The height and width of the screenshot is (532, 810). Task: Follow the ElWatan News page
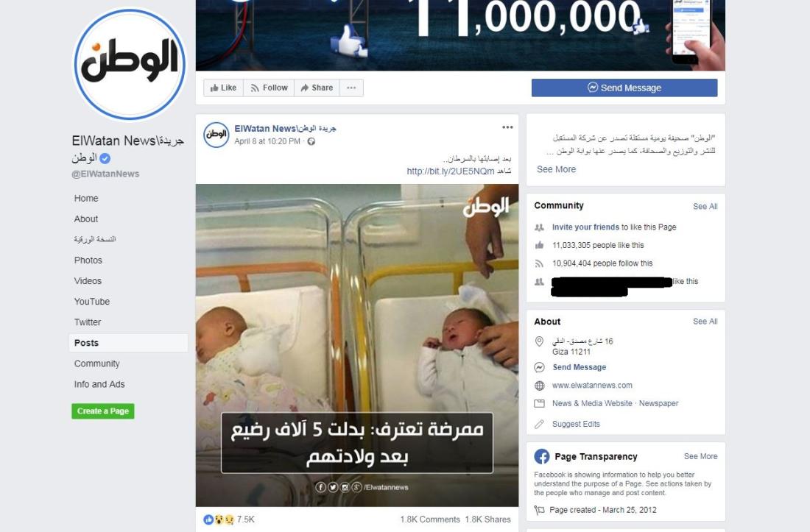point(269,88)
